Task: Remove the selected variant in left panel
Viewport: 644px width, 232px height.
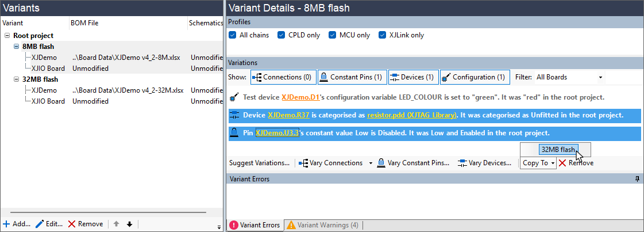Action: [x=85, y=224]
